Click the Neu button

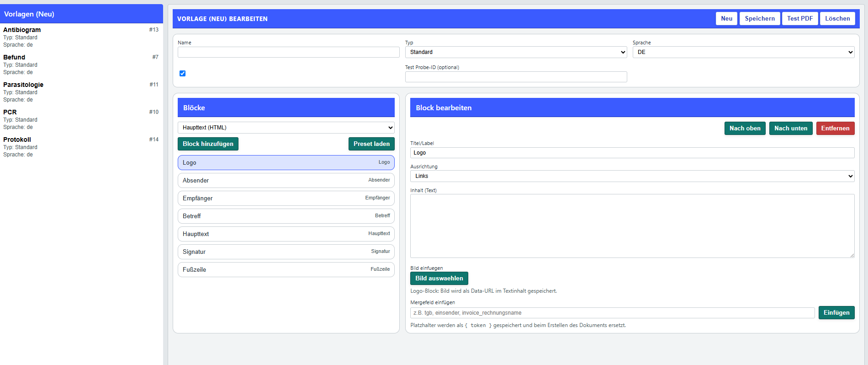pos(726,19)
